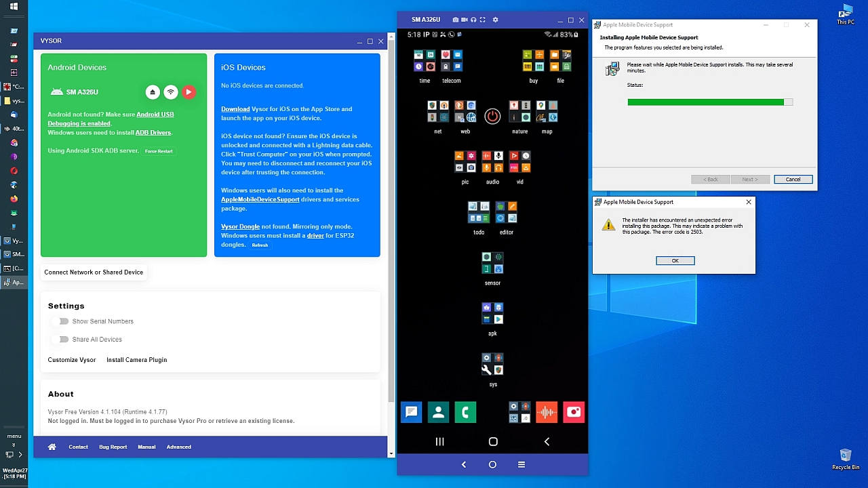Viewport: 868px width, 488px height.
Task: Open the 'todo' app folder on phone
Action: pyautogui.click(x=479, y=218)
